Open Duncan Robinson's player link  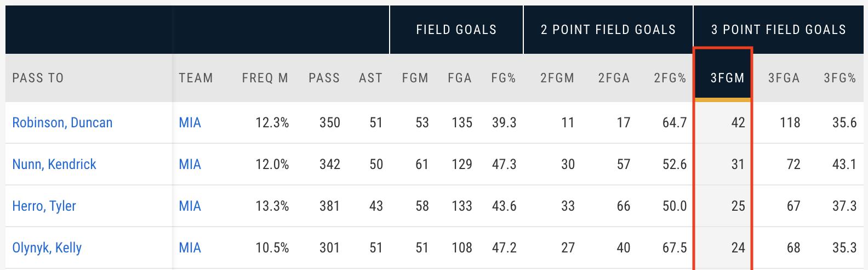point(62,122)
